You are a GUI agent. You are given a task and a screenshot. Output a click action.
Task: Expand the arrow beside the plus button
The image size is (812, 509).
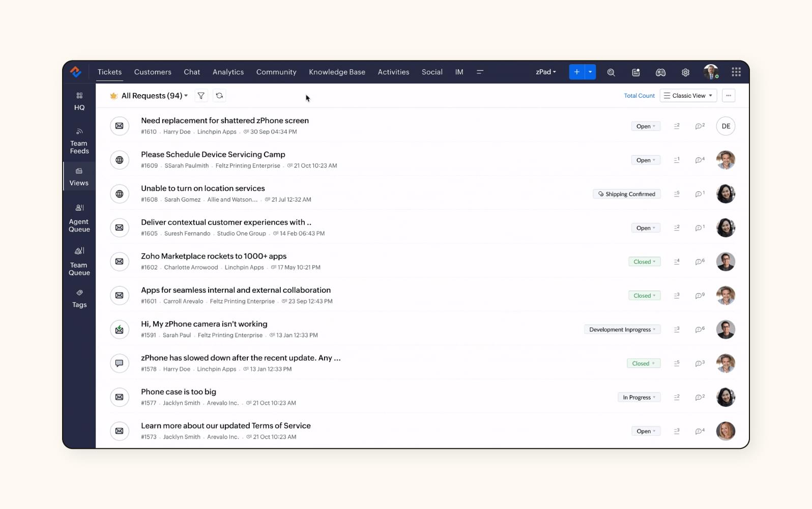point(590,72)
